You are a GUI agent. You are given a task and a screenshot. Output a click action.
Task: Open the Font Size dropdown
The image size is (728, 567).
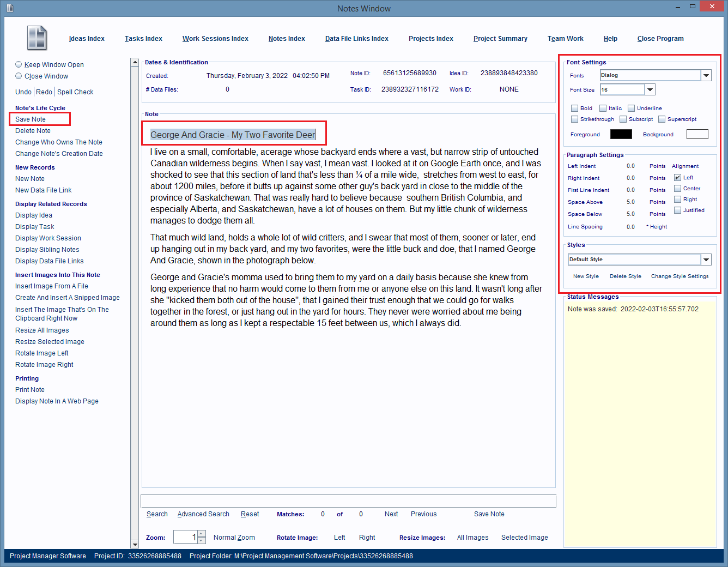pos(650,89)
